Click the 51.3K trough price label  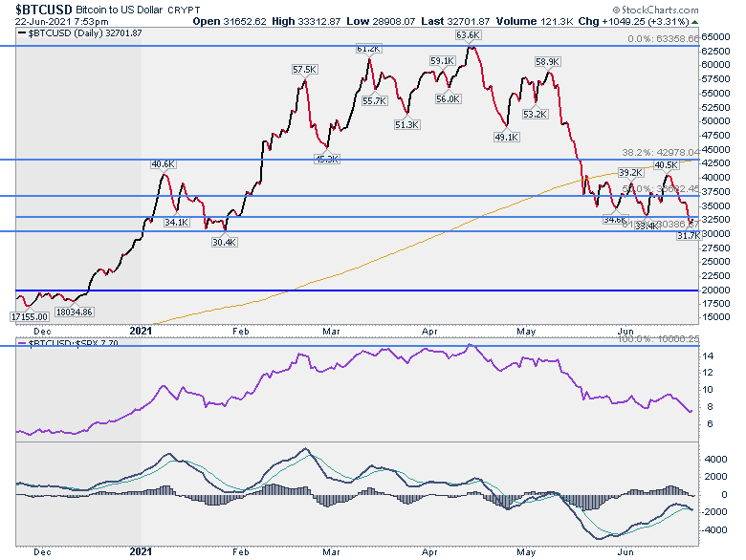tap(406, 124)
